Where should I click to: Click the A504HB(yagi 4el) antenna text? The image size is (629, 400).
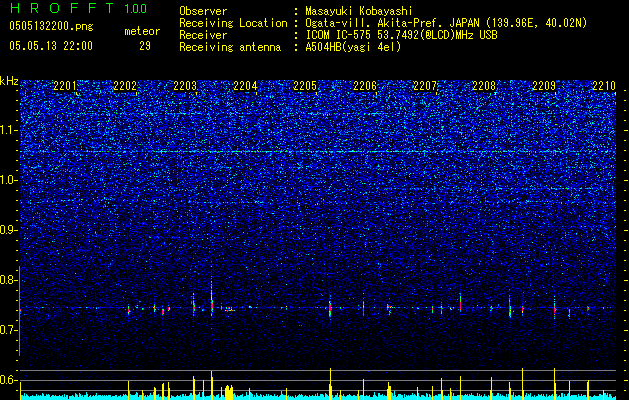pyautogui.click(x=353, y=47)
